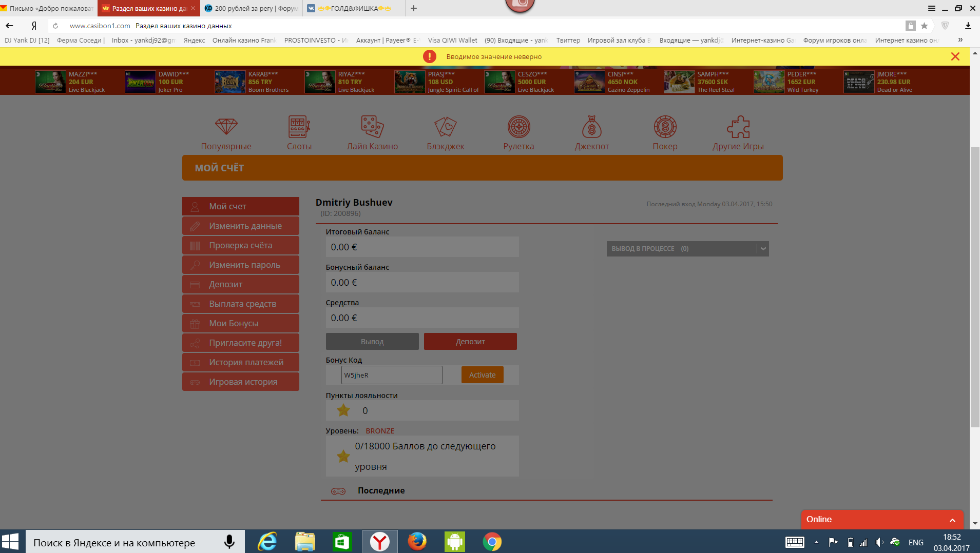Show more bookmarks with the » chevron

pyautogui.click(x=960, y=40)
